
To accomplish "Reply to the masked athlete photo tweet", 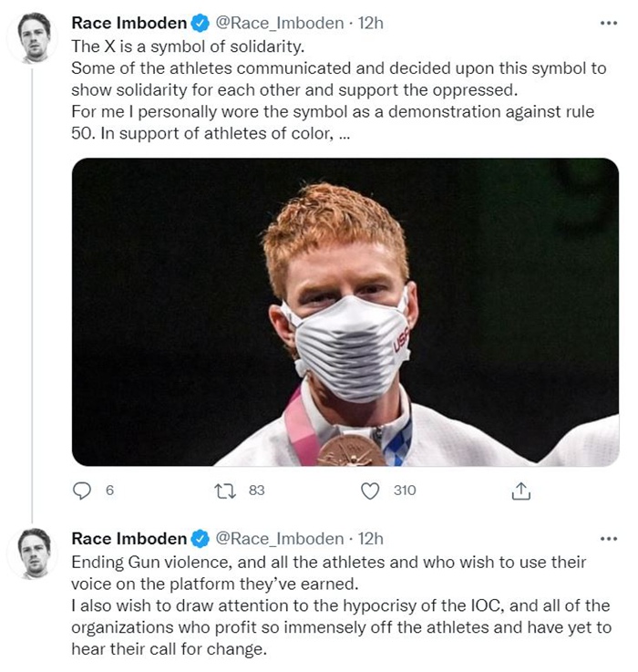I will 83,491.
